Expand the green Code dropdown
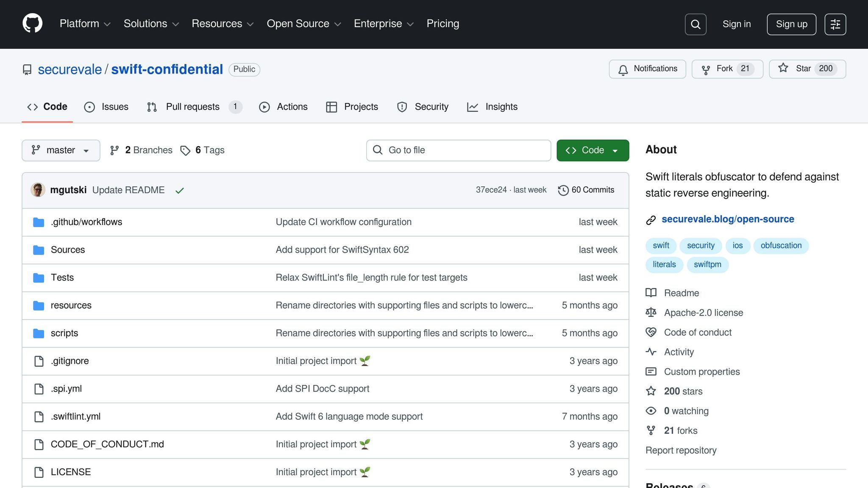 [x=592, y=150]
